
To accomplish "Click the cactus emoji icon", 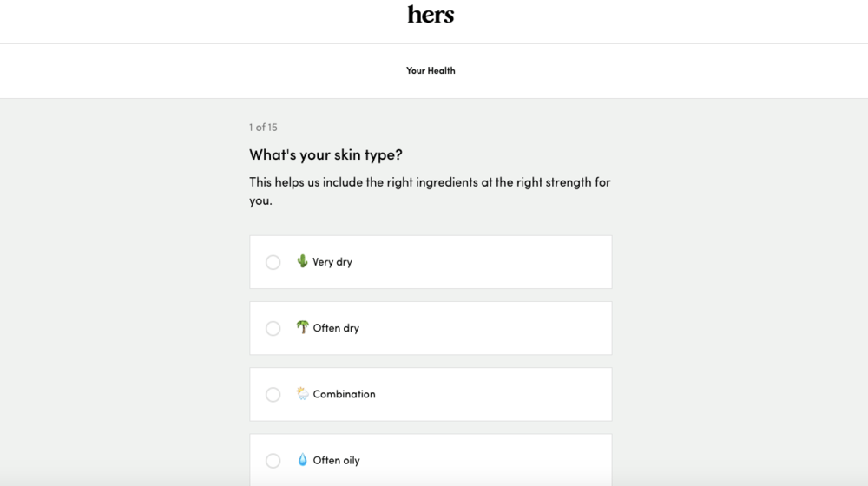I will (x=302, y=261).
